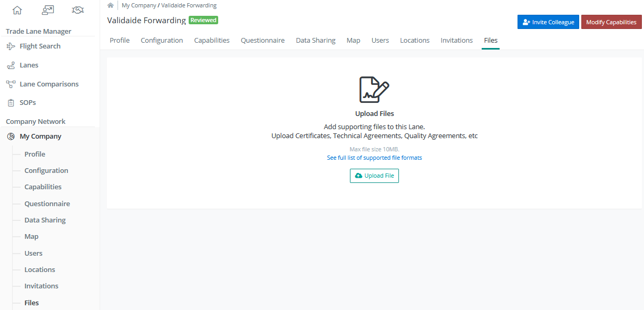The width and height of the screenshot is (644, 310).
Task: Select Configuration under My Company sidebar
Action: click(x=46, y=171)
